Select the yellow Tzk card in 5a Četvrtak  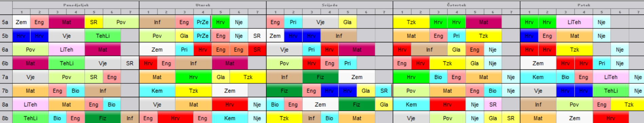click(411, 22)
